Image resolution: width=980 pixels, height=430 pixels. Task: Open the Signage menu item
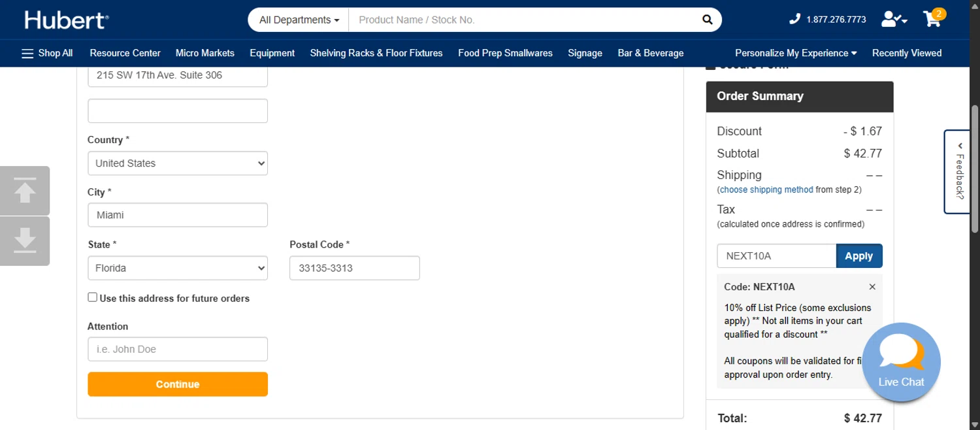click(585, 53)
